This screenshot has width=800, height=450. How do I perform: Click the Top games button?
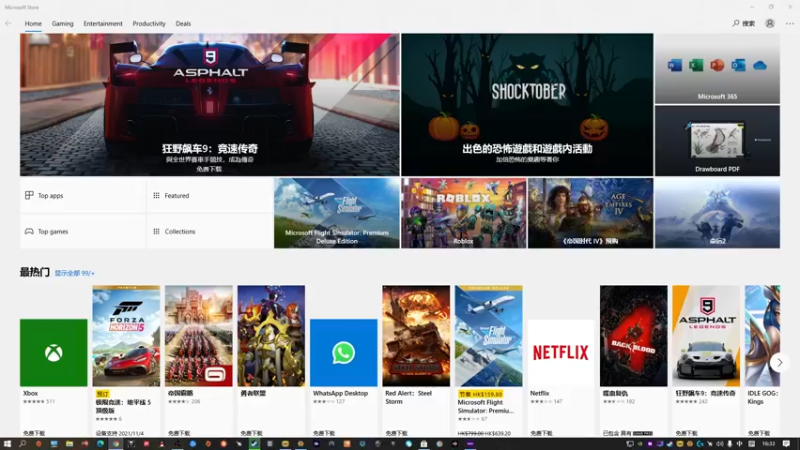83,231
